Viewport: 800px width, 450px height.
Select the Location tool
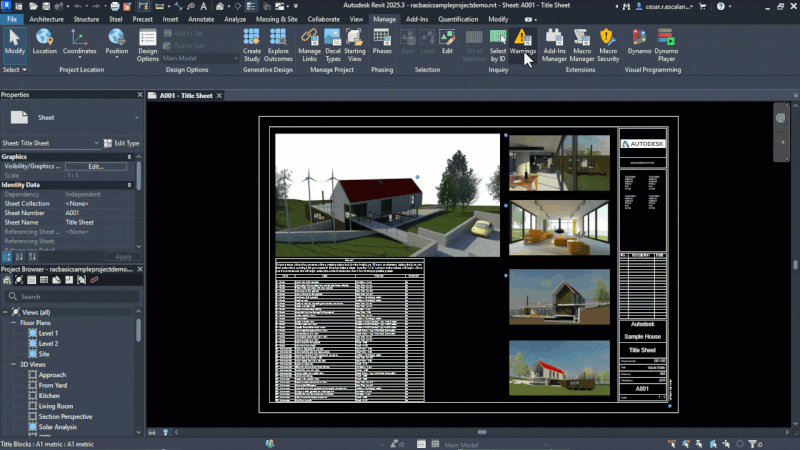[44, 42]
